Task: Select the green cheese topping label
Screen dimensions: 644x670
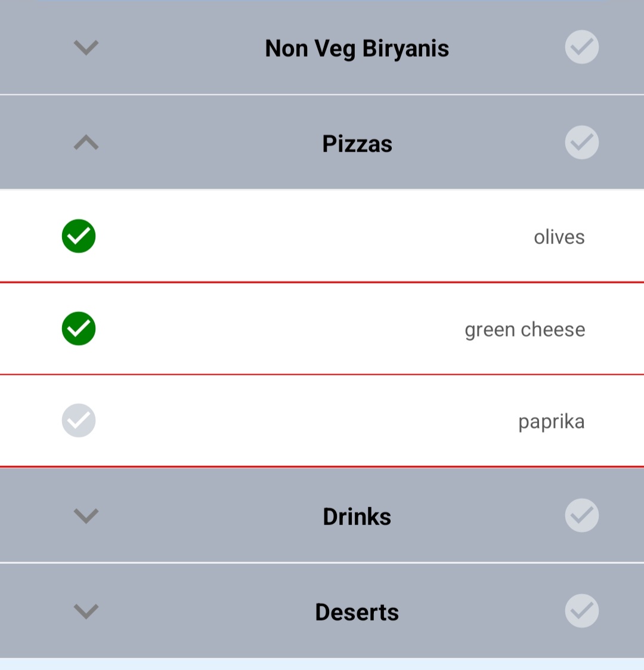Action: [525, 330]
